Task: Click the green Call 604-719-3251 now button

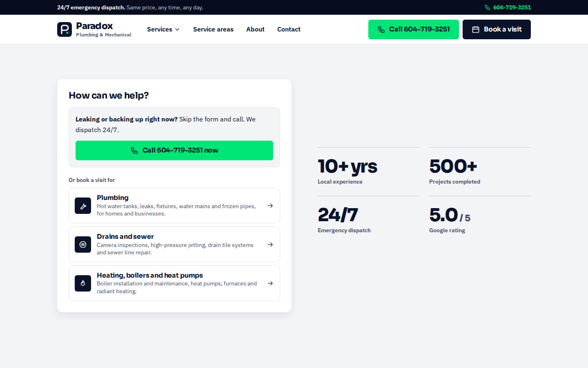Action: 174,150
